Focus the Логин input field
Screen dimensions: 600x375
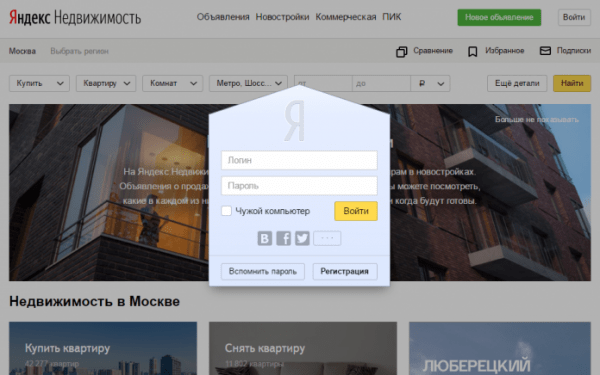[299, 160]
